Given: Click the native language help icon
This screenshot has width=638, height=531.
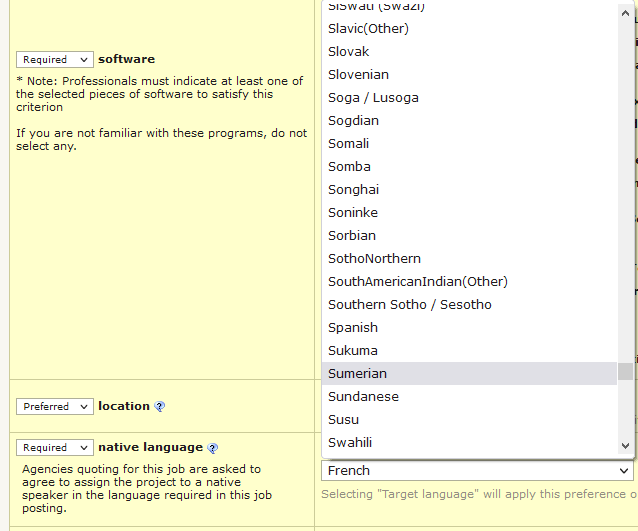Looking at the screenshot, I should click(x=212, y=448).
